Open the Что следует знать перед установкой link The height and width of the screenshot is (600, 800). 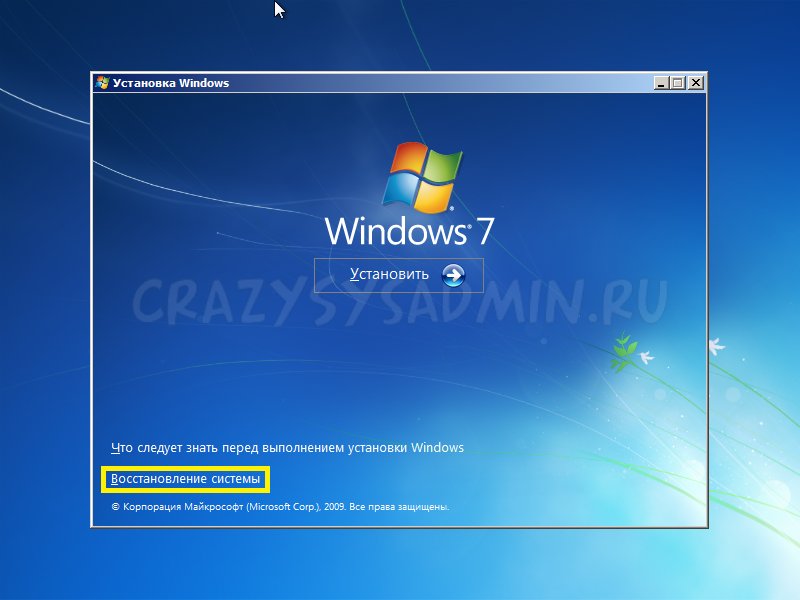click(286, 448)
